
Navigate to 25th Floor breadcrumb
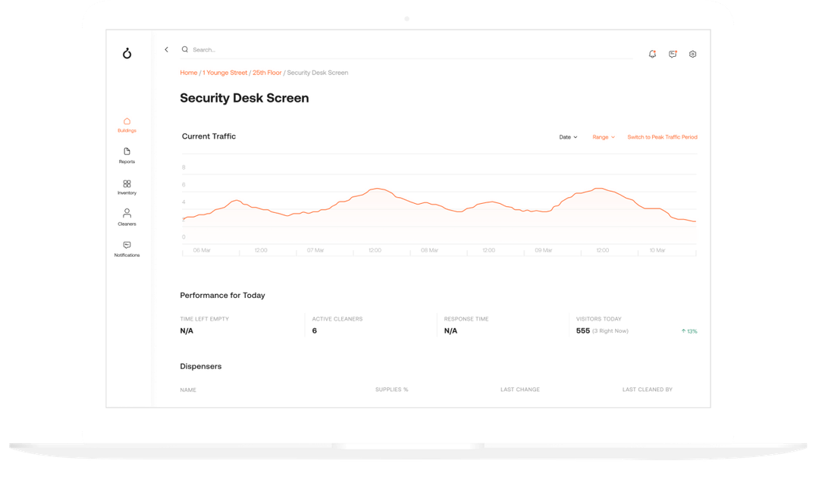tap(267, 73)
